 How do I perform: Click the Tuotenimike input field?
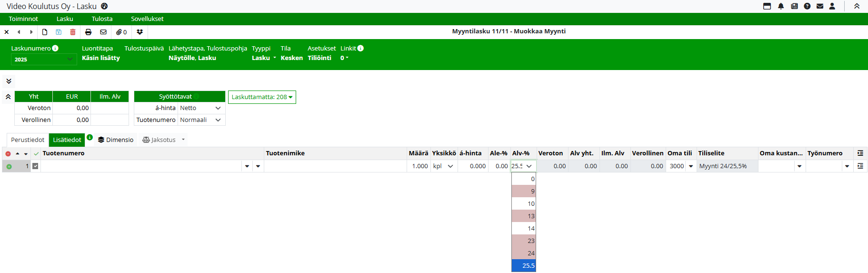tap(335, 166)
